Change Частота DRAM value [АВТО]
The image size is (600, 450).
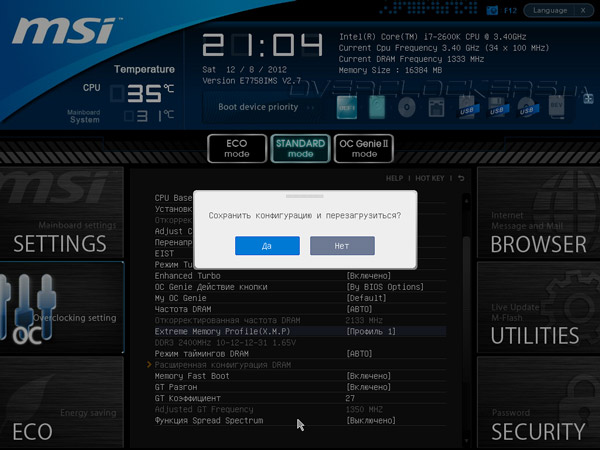click(359, 309)
